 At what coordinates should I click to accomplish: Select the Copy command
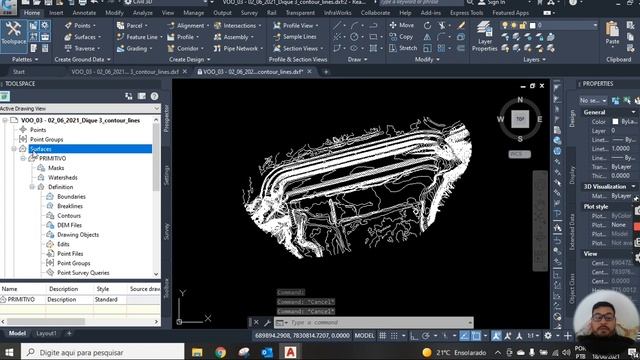click(401, 37)
